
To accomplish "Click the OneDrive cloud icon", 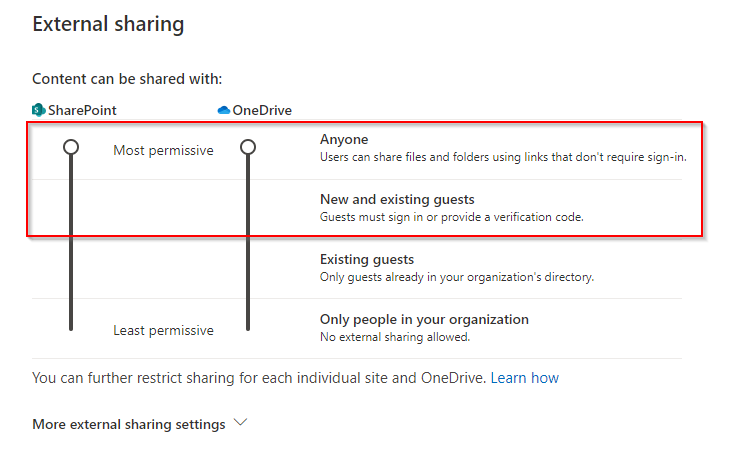I will click(x=224, y=110).
